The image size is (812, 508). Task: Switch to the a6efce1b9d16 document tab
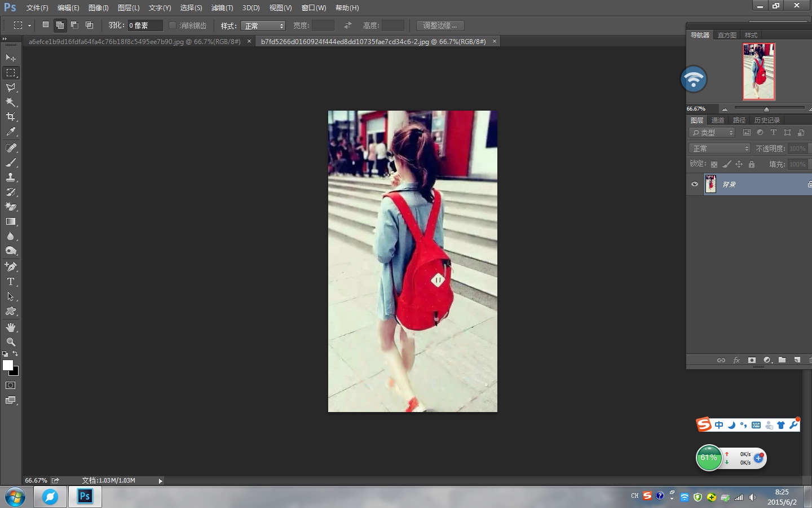coord(135,42)
